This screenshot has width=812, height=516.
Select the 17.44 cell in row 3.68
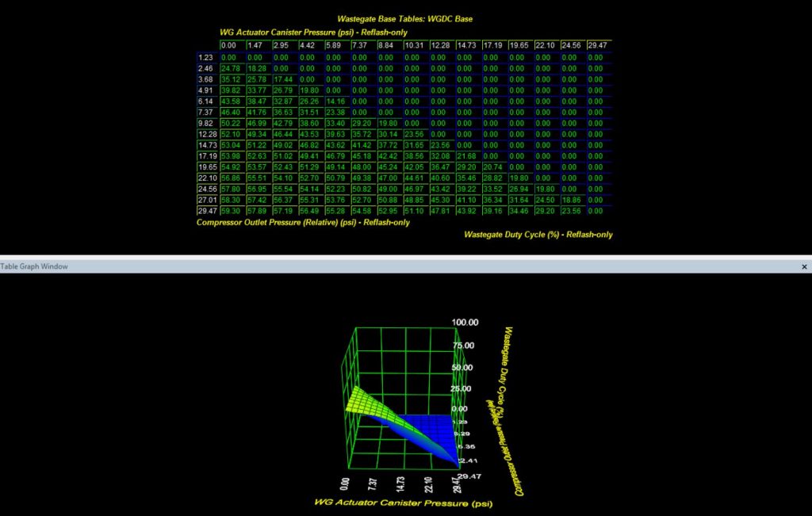285,79
